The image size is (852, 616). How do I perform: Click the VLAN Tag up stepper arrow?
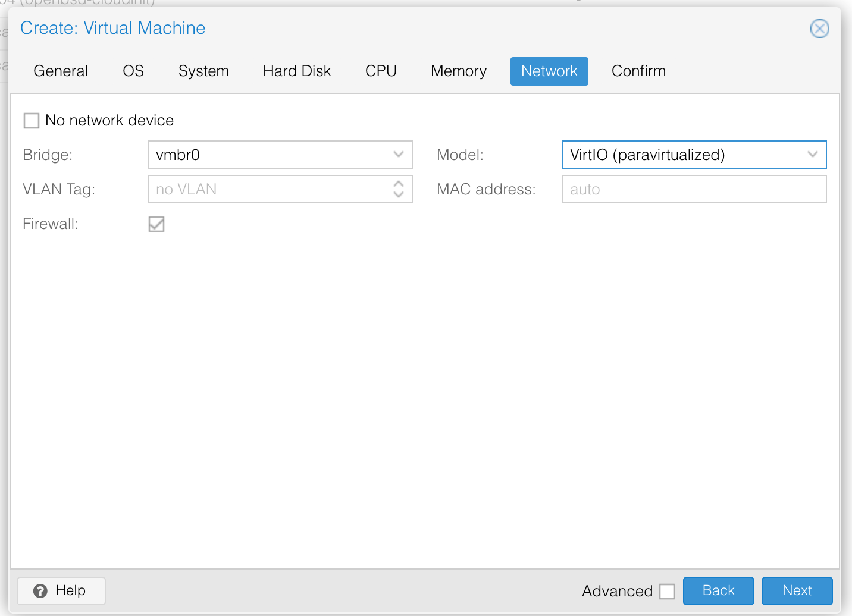pyautogui.click(x=399, y=184)
